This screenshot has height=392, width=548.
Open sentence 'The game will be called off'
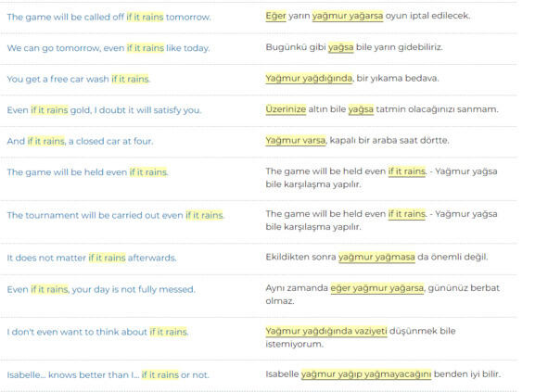point(109,17)
